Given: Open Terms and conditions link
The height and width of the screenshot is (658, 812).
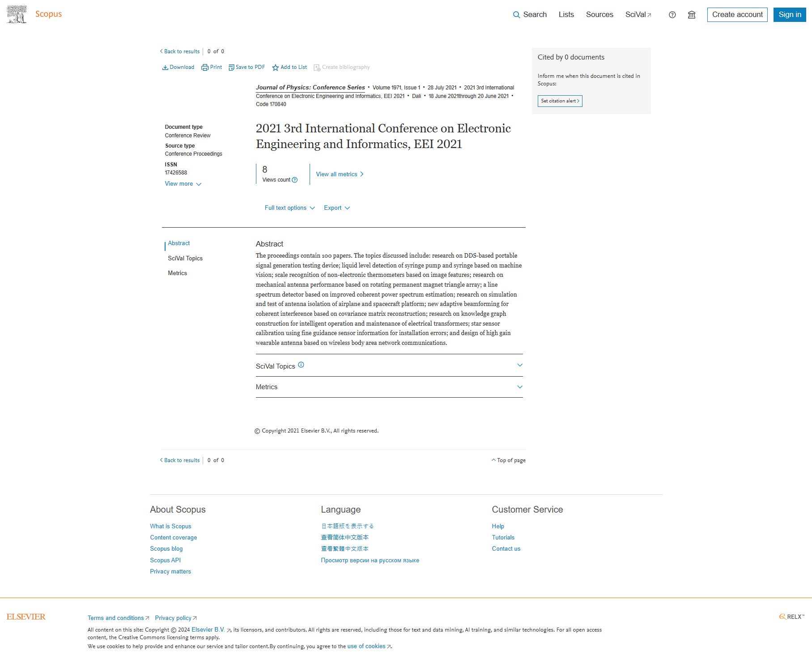Looking at the screenshot, I should click(118, 618).
